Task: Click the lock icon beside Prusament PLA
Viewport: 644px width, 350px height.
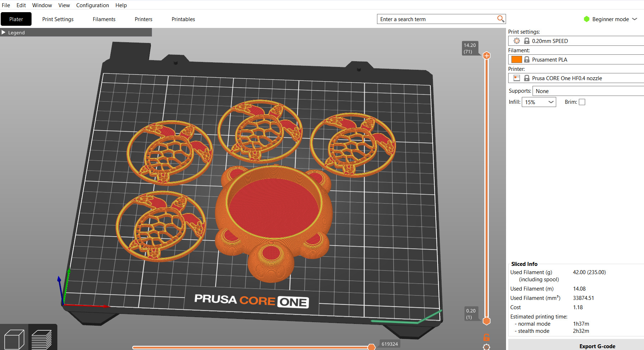Action: tap(526, 59)
